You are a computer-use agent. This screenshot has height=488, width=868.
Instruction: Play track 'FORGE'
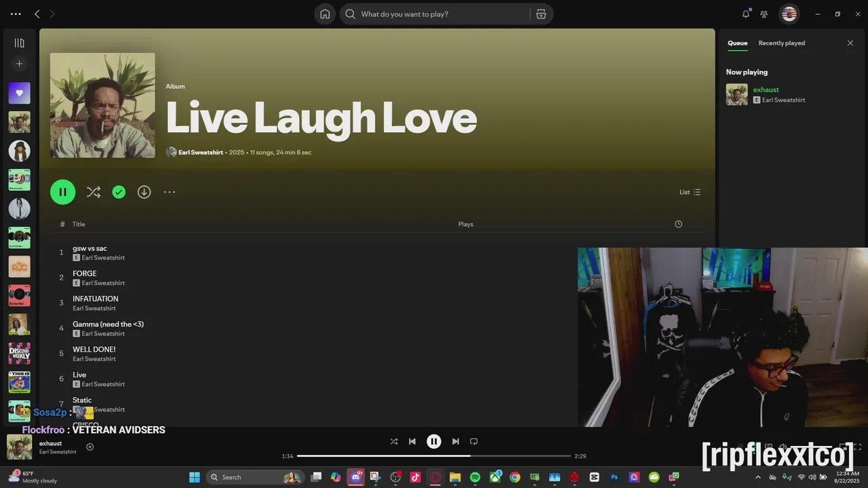(85, 274)
